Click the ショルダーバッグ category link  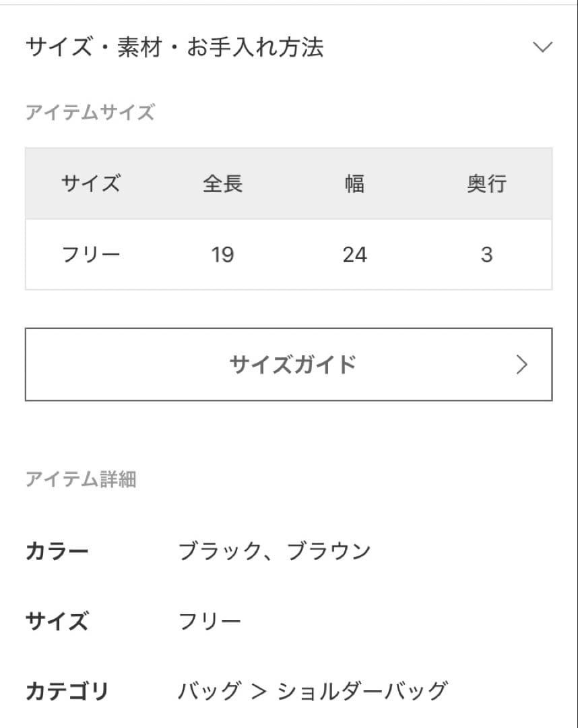coord(362,691)
